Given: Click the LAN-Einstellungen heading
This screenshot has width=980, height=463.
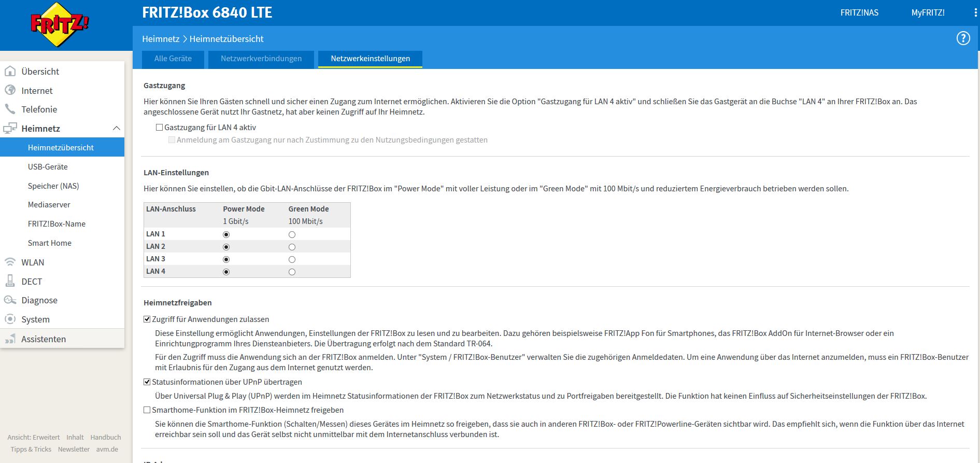Looking at the screenshot, I should point(176,172).
